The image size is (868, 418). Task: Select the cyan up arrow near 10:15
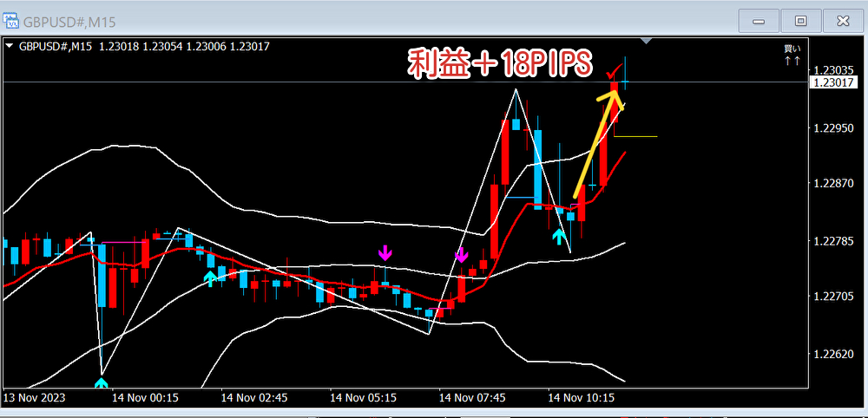pyautogui.click(x=560, y=238)
